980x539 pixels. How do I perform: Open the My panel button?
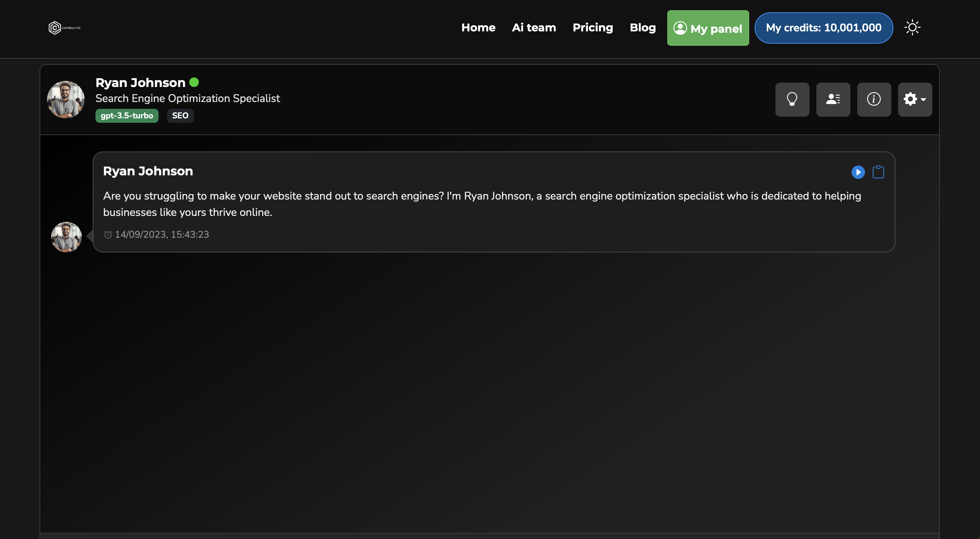tap(708, 28)
